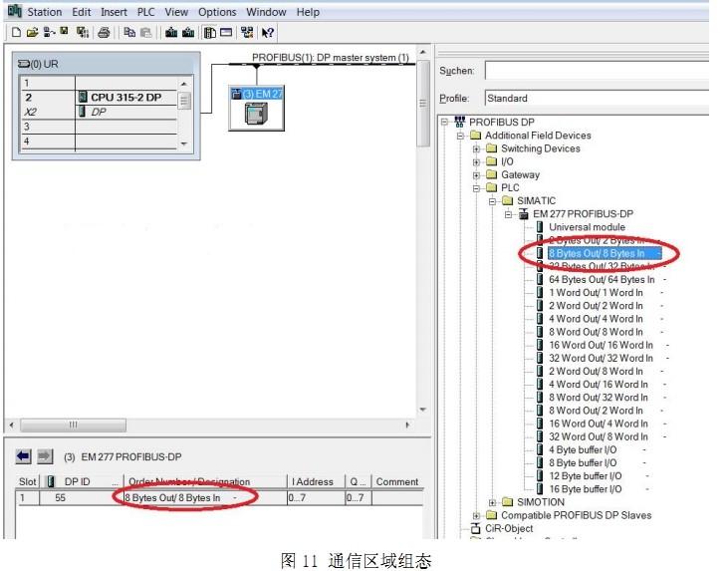Toggle the hardware Catalog view icon

coord(210,32)
